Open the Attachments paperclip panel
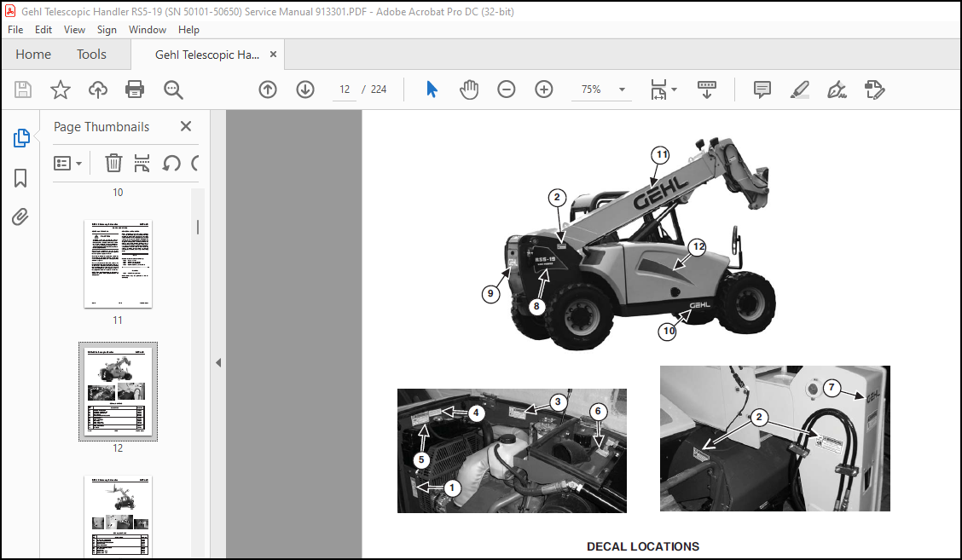This screenshot has height=560, width=962. pos(20,217)
